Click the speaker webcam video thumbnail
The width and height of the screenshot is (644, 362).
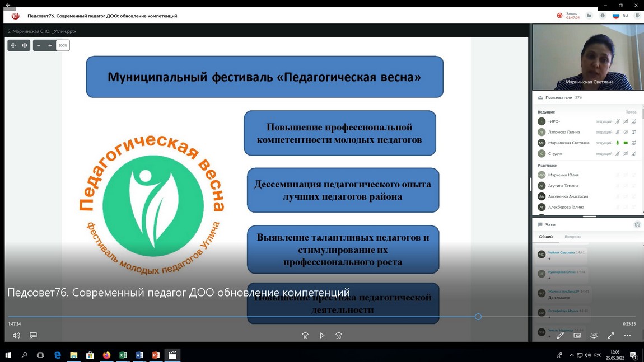(588, 57)
